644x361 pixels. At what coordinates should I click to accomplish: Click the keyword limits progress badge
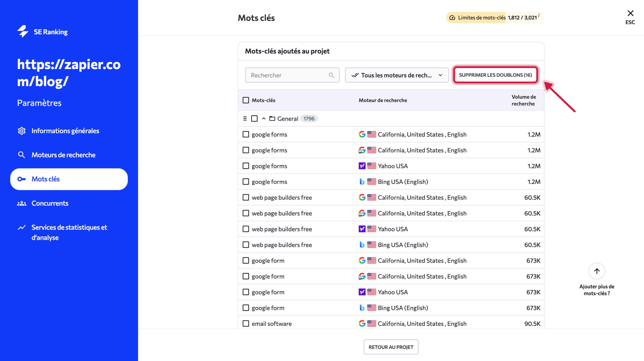click(495, 18)
